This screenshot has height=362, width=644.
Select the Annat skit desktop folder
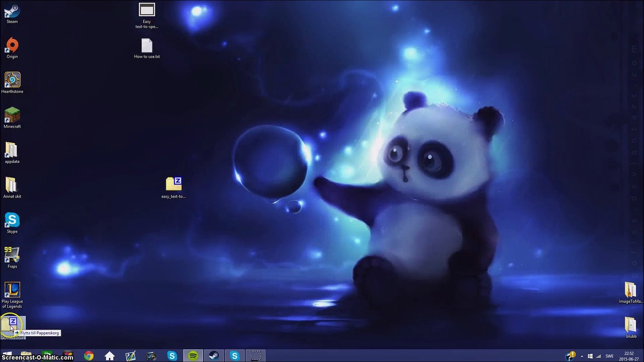[12, 189]
